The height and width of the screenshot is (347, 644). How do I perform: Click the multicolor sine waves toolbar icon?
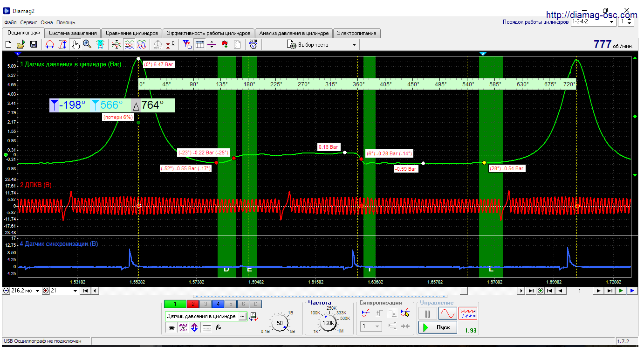click(x=142, y=45)
